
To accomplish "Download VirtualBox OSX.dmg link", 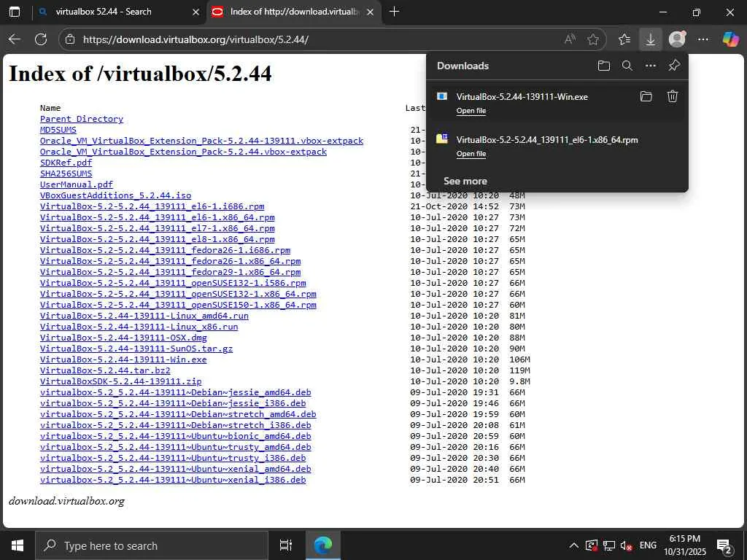I will pos(123,338).
